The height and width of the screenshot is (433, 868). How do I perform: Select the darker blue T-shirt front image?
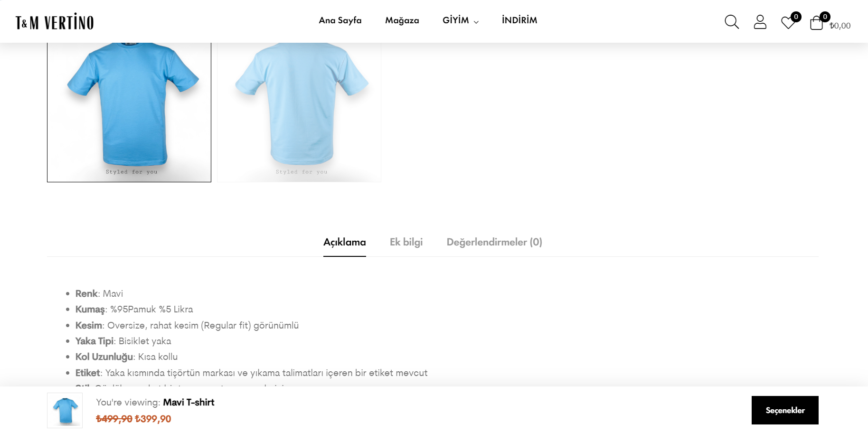pos(129,112)
